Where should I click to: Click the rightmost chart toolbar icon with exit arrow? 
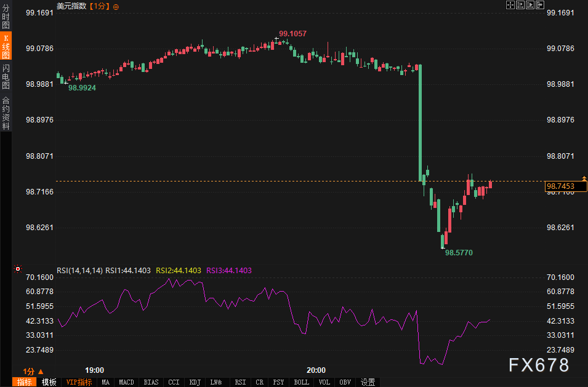pos(540,6)
